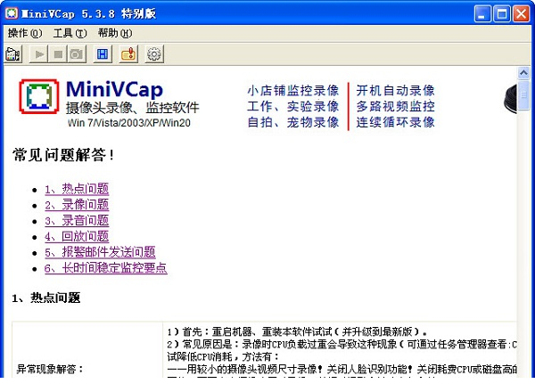Maximize the MiniVCap window
Image resolution: width=535 pixels, height=392 pixels.
(502, 14)
